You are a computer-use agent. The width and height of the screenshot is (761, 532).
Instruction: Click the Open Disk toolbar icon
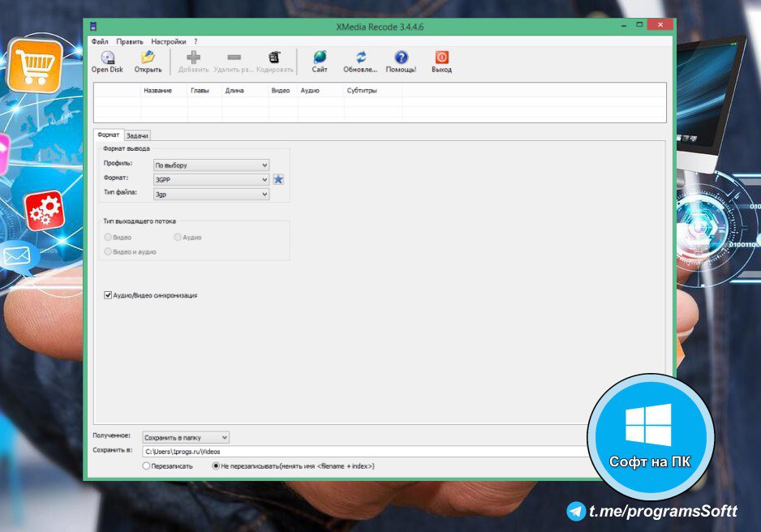[107, 58]
